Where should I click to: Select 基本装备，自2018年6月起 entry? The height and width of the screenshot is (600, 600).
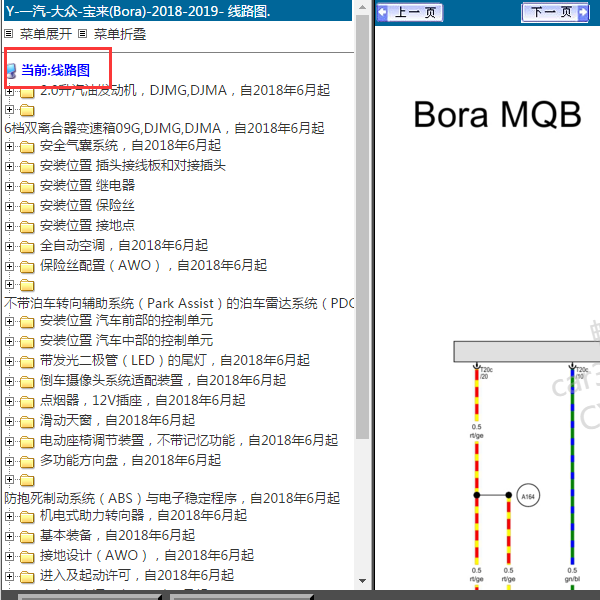pos(117,535)
